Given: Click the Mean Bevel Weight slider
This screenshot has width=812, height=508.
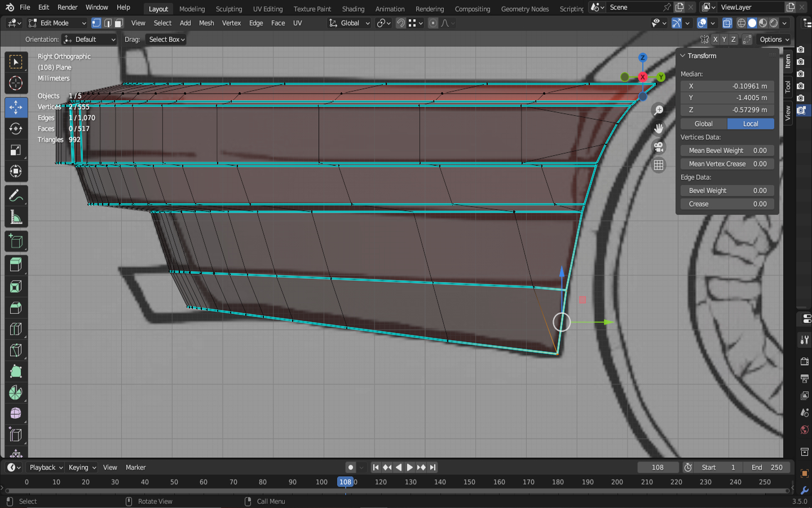Looking at the screenshot, I should pos(727,151).
